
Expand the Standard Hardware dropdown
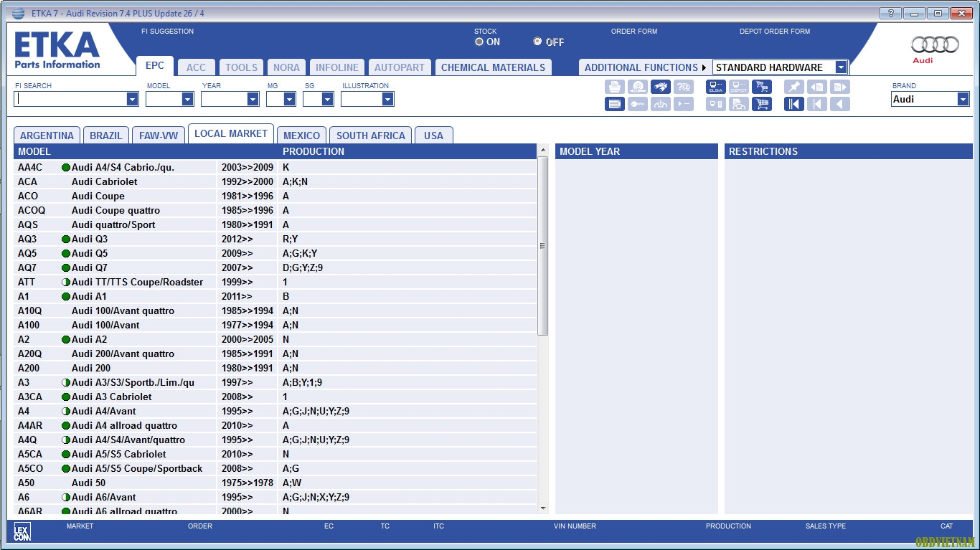[x=841, y=67]
